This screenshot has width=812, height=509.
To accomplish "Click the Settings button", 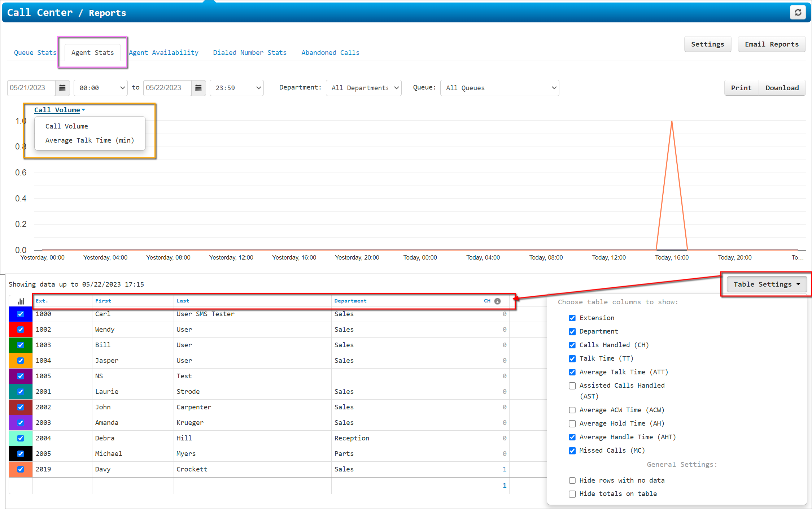I will point(708,44).
